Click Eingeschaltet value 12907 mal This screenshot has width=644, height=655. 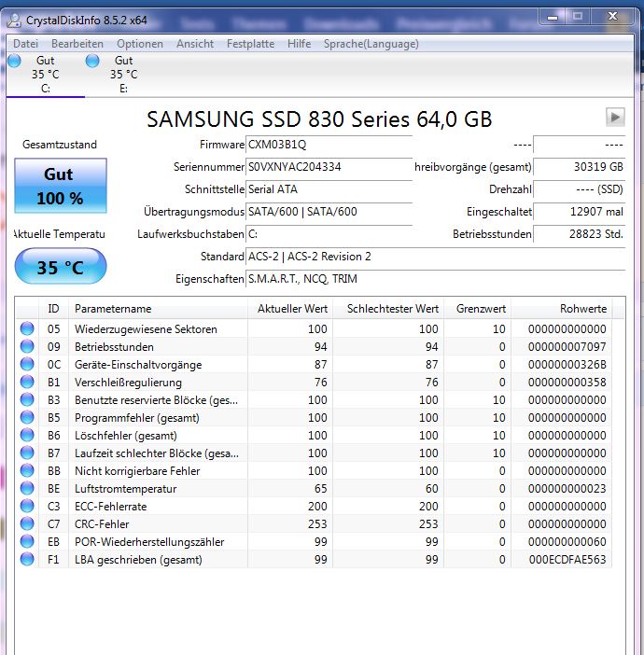click(580, 212)
